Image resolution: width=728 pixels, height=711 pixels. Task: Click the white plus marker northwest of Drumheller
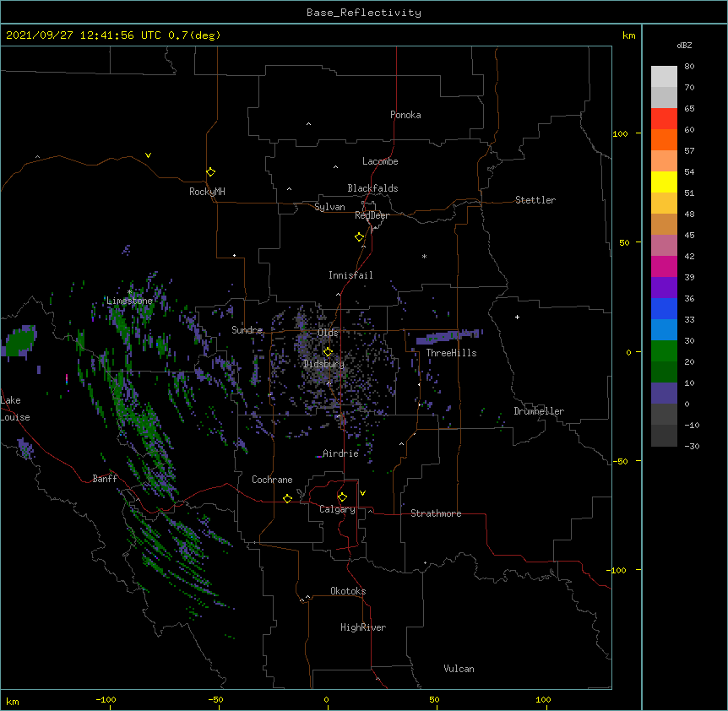click(x=517, y=317)
